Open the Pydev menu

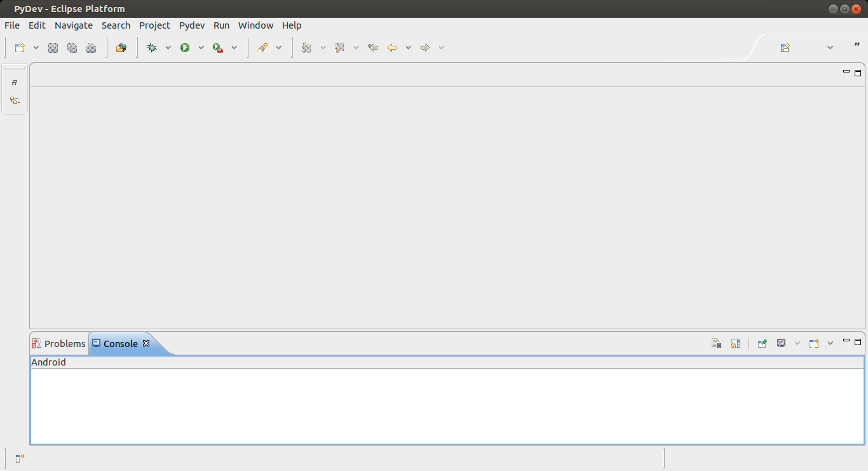click(192, 25)
